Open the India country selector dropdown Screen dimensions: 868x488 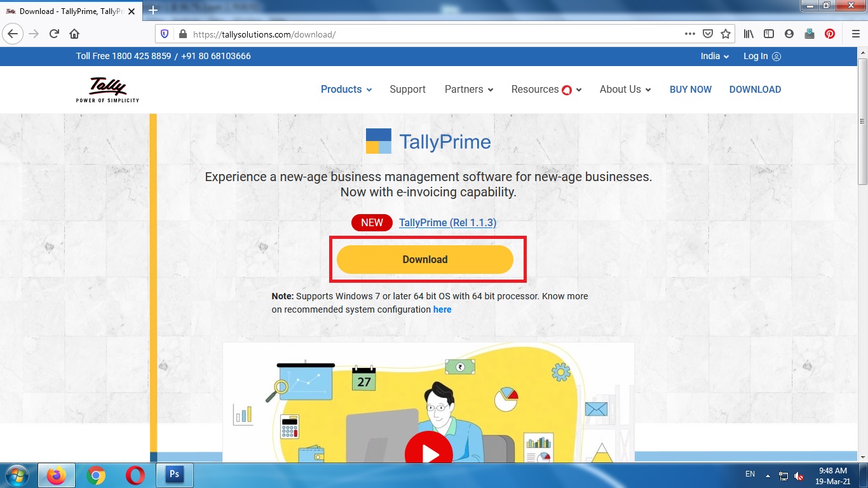[x=715, y=56]
